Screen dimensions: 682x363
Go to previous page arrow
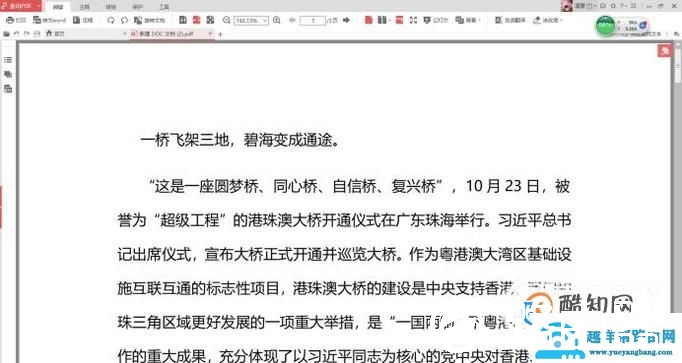(292, 20)
